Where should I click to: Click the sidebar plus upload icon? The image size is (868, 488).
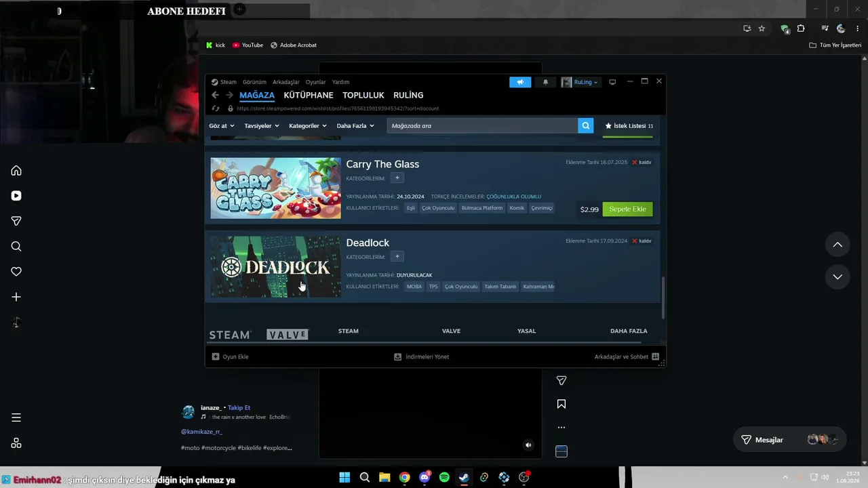(16, 297)
